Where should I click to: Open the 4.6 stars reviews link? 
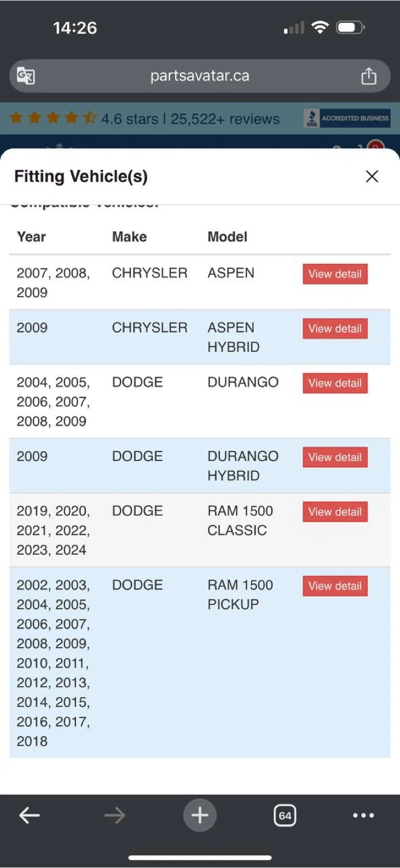[x=145, y=118]
